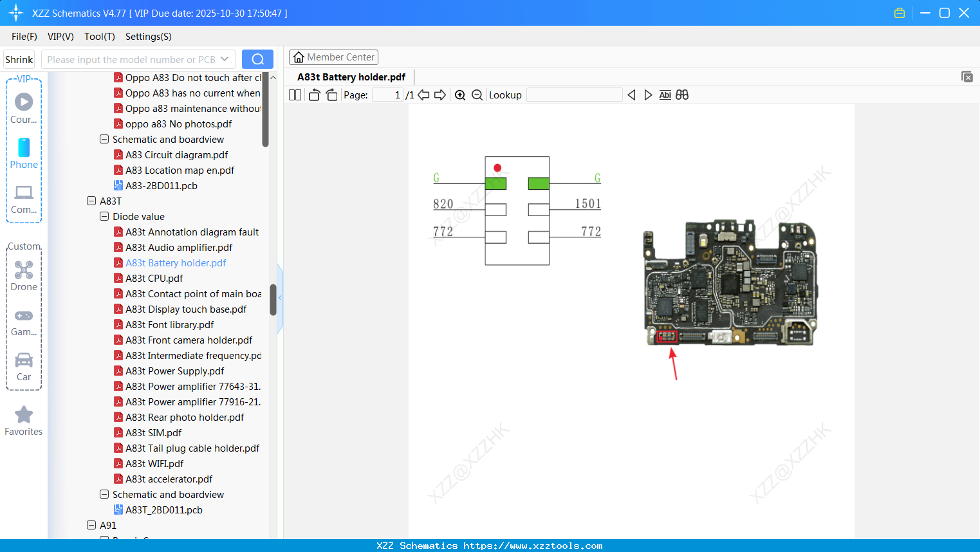The width and height of the screenshot is (980, 552).
Task: Click the zoom out magnifier icon
Action: (x=477, y=95)
